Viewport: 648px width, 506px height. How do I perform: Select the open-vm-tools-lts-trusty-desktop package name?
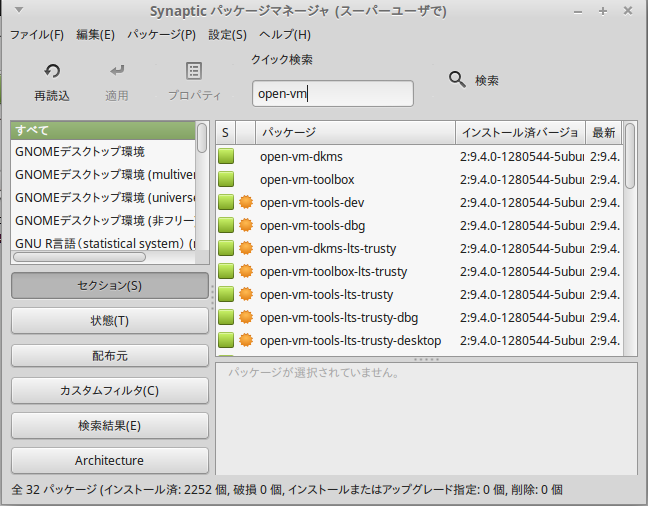350,341
